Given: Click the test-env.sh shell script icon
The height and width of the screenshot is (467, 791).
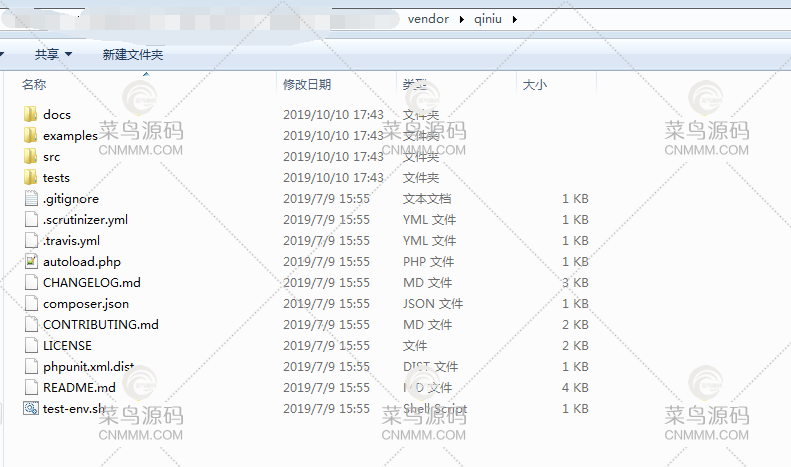Looking at the screenshot, I should [31, 408].
